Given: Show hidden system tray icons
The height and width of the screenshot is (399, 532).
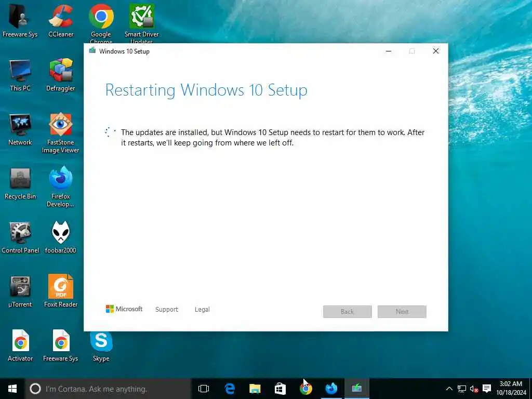Looking at the screenshot, I should 449,389.
